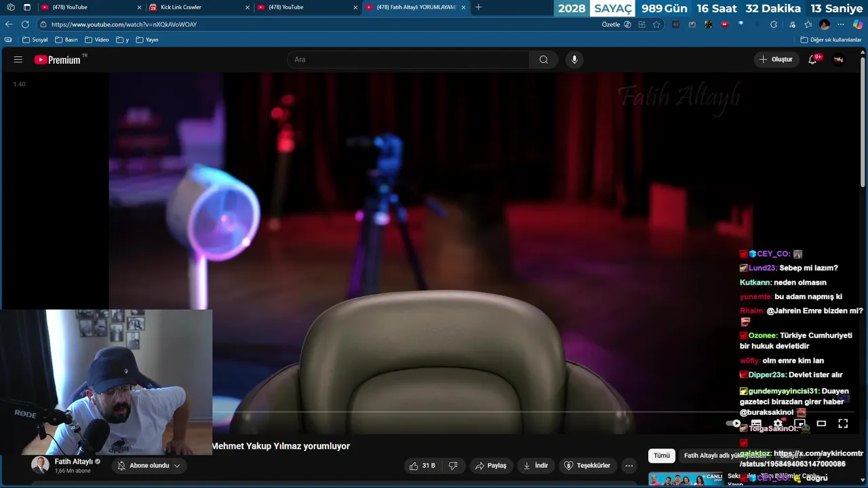Open Edge workspaces icon
868x488 pixels.
click(x=10, y=7)
